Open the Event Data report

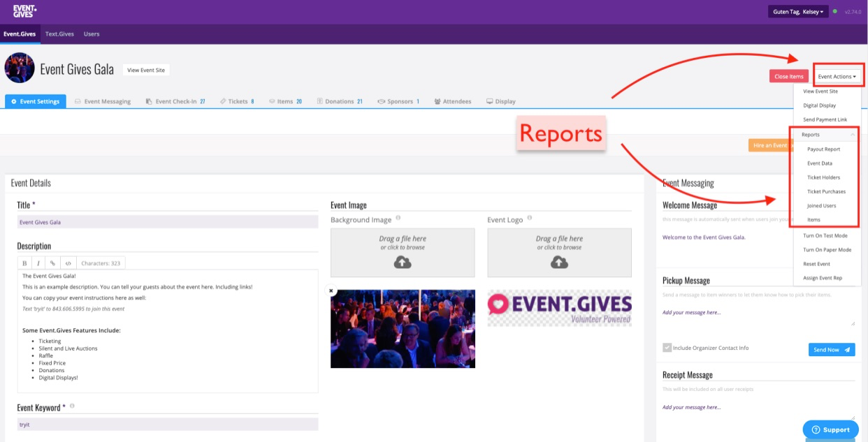[819, 163]
